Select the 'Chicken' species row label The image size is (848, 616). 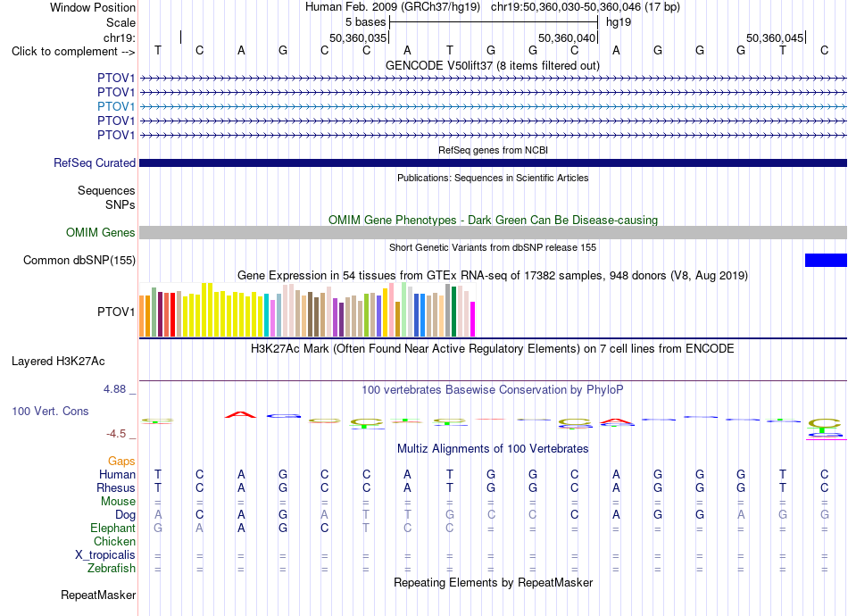[x=114, y=541]
